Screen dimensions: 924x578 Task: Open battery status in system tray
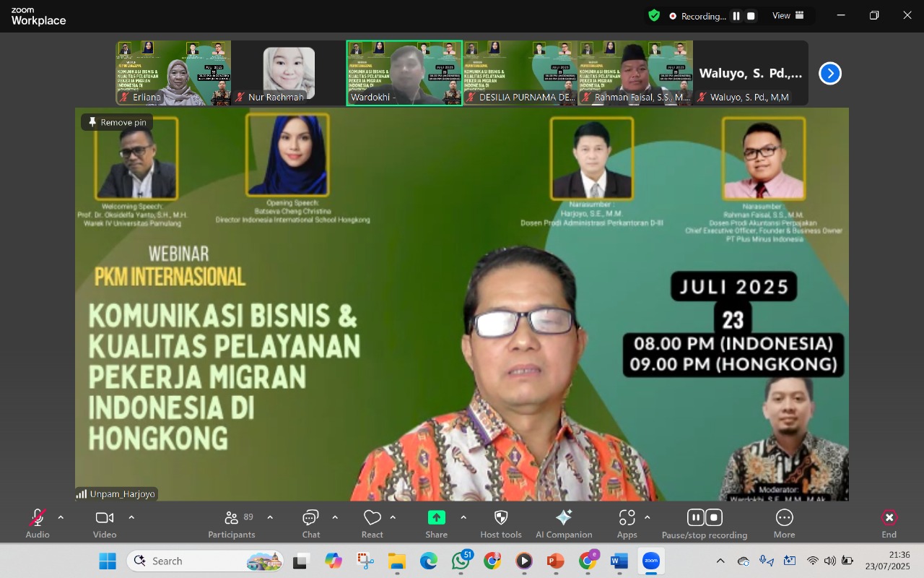(847, 561)
